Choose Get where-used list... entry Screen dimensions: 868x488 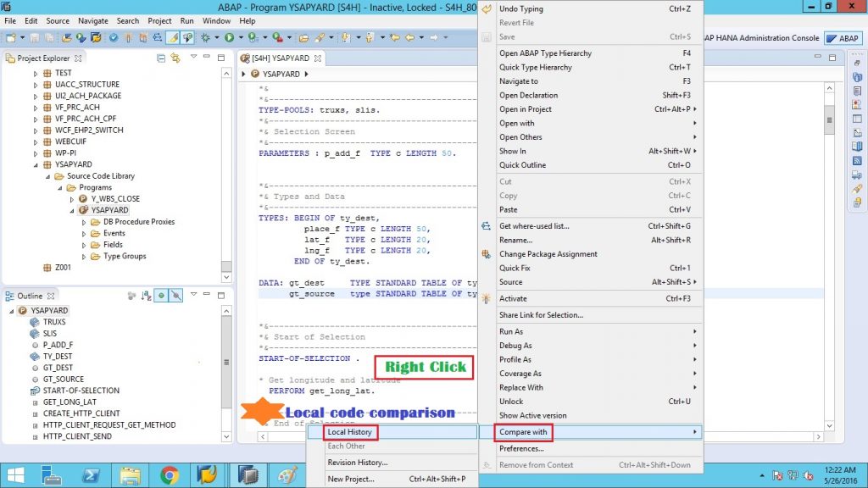tap(590, 225)
